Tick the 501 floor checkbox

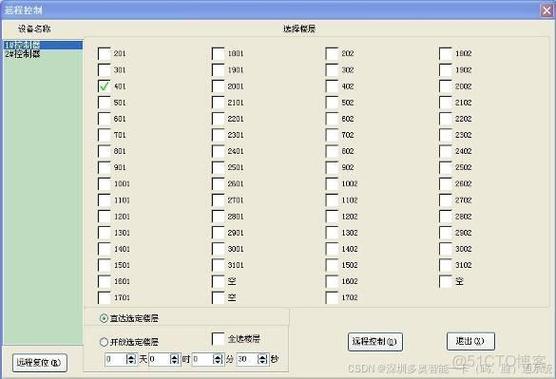(x=104, y=103)
